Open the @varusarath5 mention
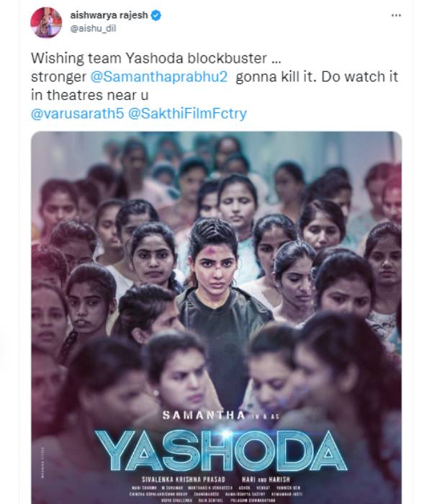432x504 pixels. pos(78,114)
